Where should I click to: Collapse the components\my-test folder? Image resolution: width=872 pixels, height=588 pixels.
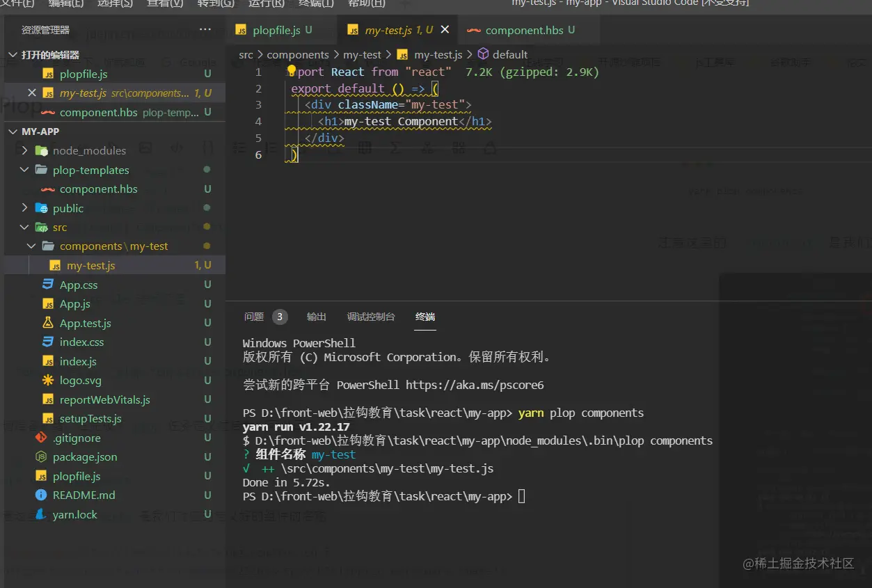(x=32, y=246)
